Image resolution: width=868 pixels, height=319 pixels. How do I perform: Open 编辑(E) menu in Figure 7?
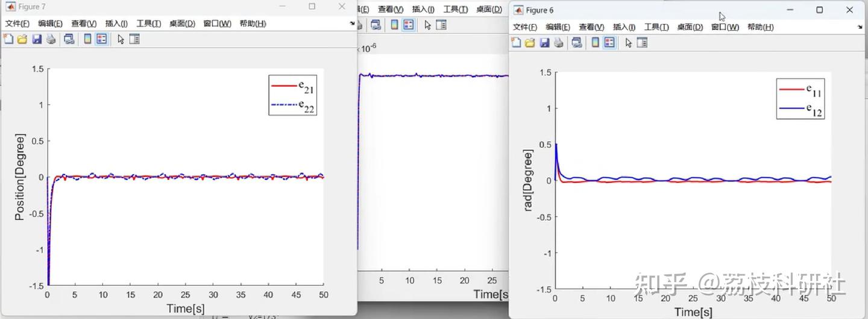[x=50, y=24]
